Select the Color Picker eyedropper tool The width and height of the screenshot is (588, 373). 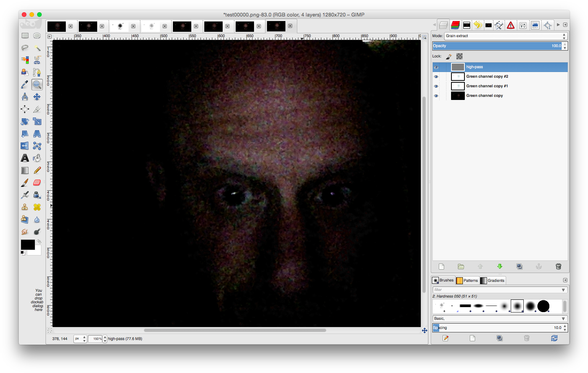pyautogui.click(x=25, y=85)
